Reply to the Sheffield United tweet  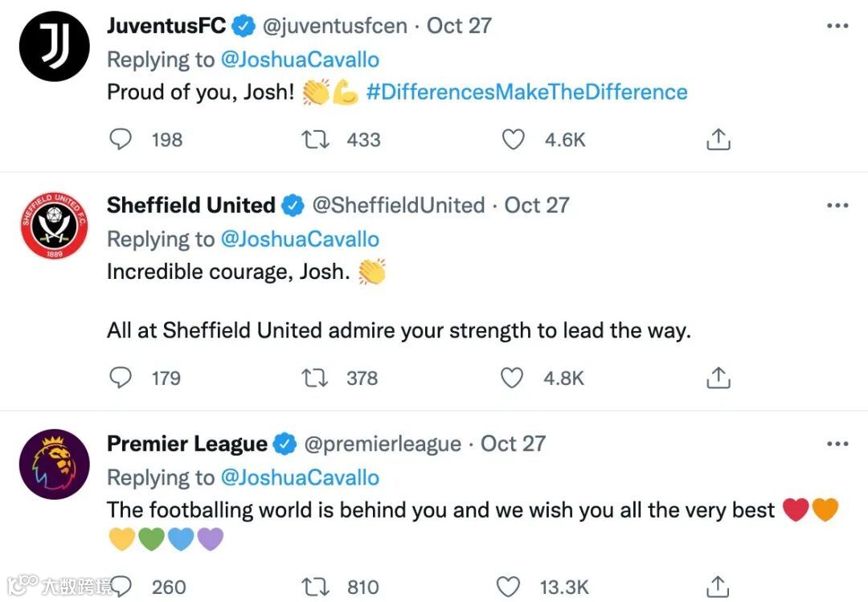tap(121, 378)
